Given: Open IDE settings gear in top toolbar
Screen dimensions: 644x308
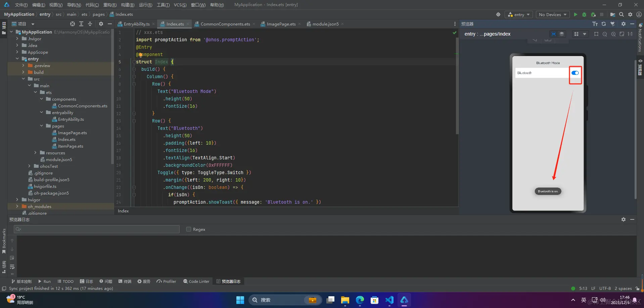Looking at the screenshot, I should click(630, 14).
